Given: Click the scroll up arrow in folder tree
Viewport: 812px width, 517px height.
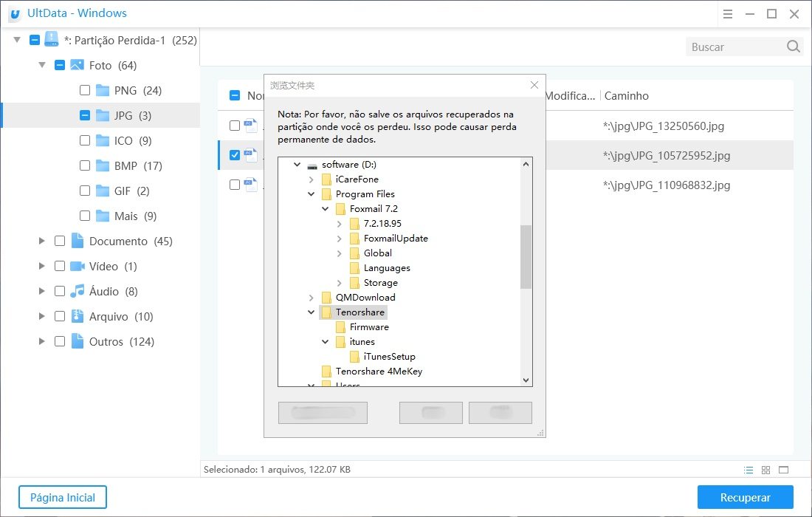Looking at the screenshot, I should tap(526, 164).
